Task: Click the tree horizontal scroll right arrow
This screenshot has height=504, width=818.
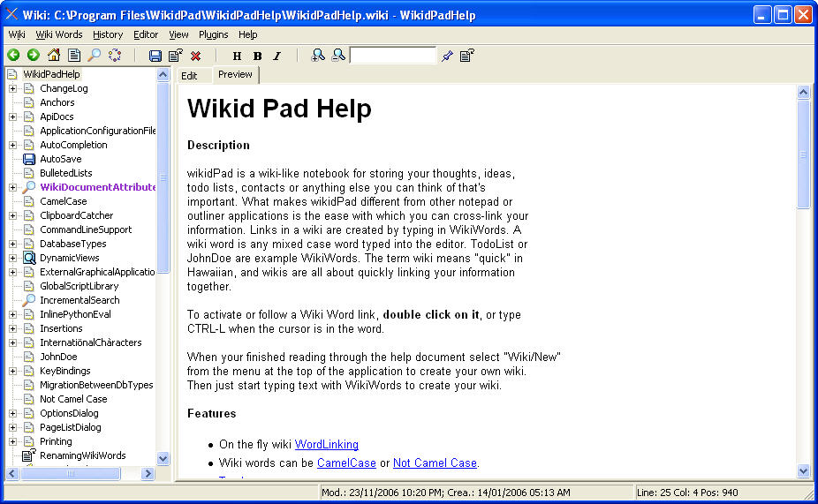Action: pyautogui.click(x=148, y=473)
